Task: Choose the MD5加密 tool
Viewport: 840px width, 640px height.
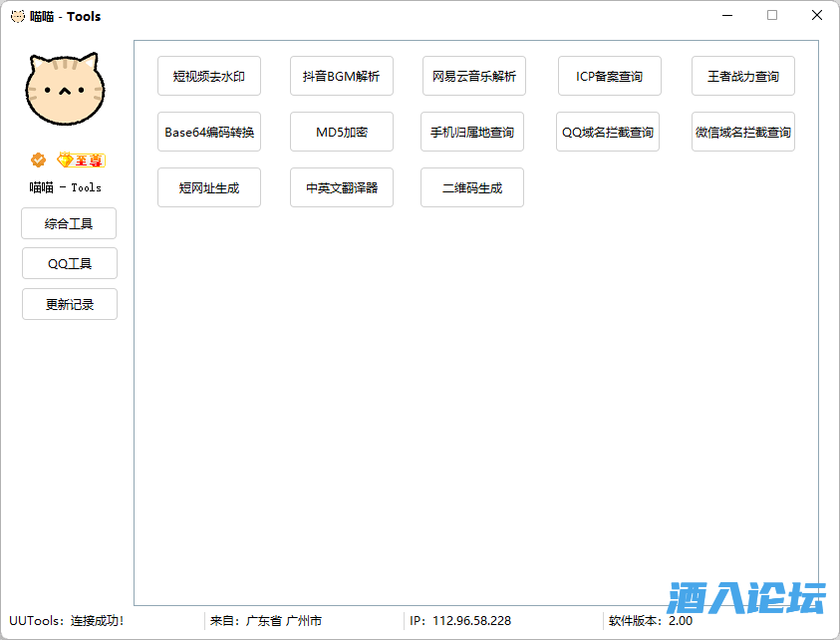Action: click(342, 132)
